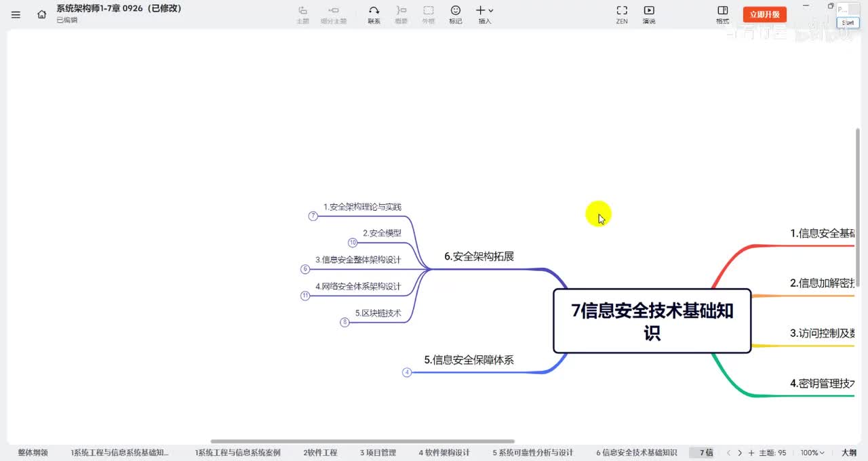Select the 5.区块链技术 subtopic
868x461 pixels.
pyautogui.click(x=378, y=313)
